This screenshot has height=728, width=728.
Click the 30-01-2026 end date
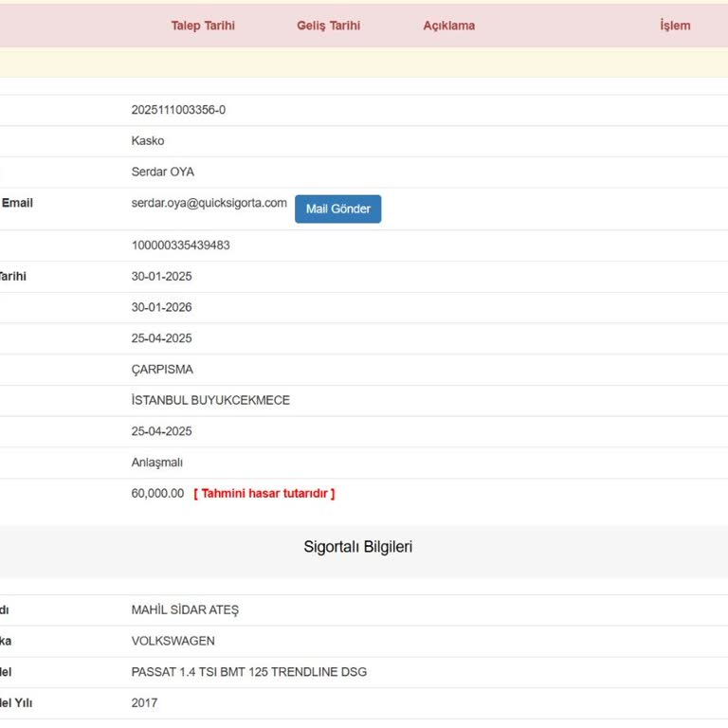pyautogui.click(x=161, y=307)
